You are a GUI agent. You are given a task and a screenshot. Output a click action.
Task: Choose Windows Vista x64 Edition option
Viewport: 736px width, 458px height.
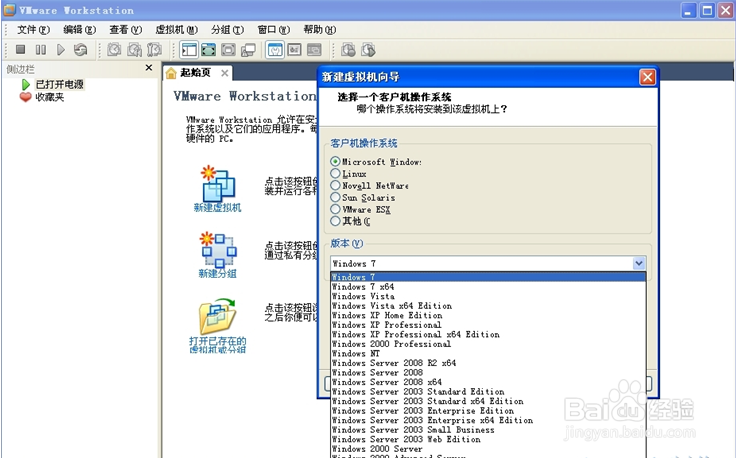pos(488,306)
